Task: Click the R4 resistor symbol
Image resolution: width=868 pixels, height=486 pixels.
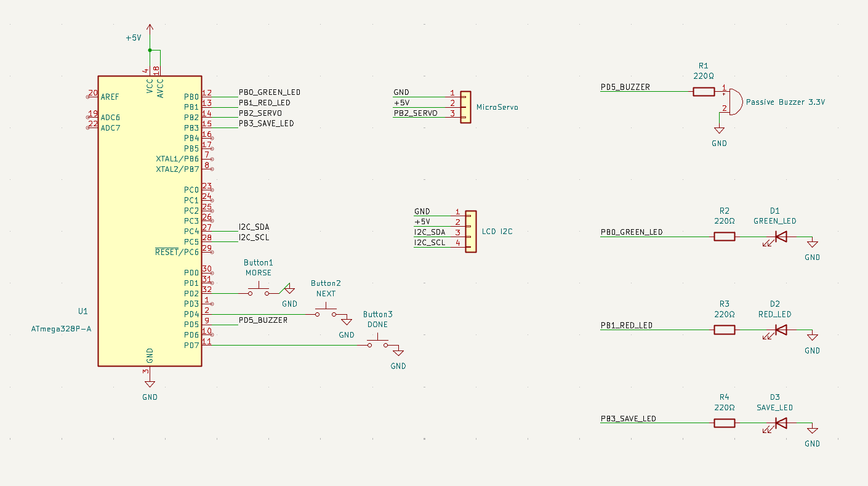Action: pos(724,423)
